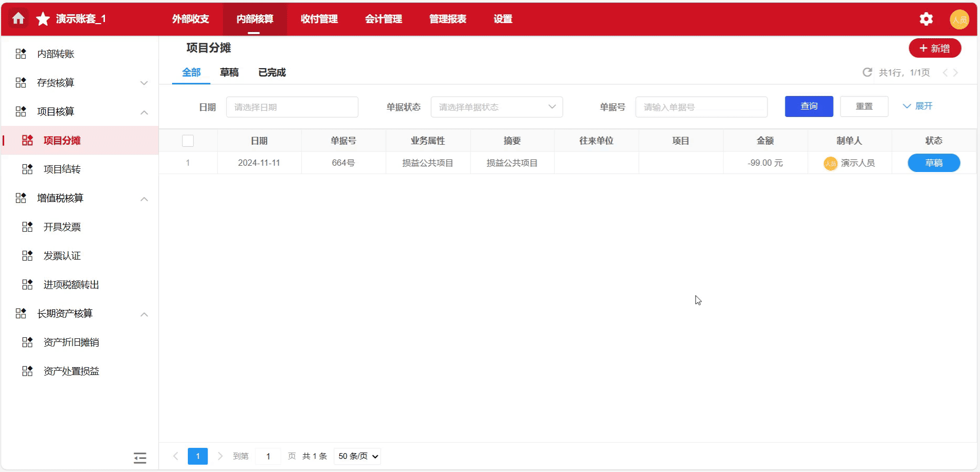Collapse the sidebar using the bottom-left icon
980x472 pixels.
click(x=140, y=457)
